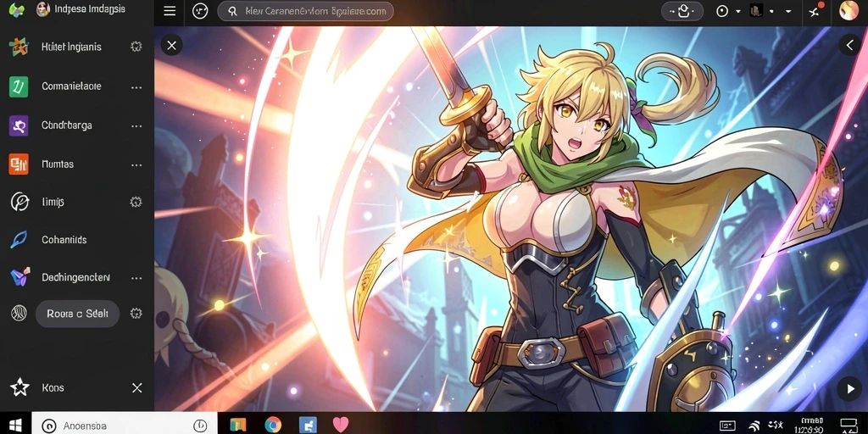Image resolution: width=868 pixels, height=434 pixels.
Task: Expand three-dot menu for Numtas
Action: point(136,165)
